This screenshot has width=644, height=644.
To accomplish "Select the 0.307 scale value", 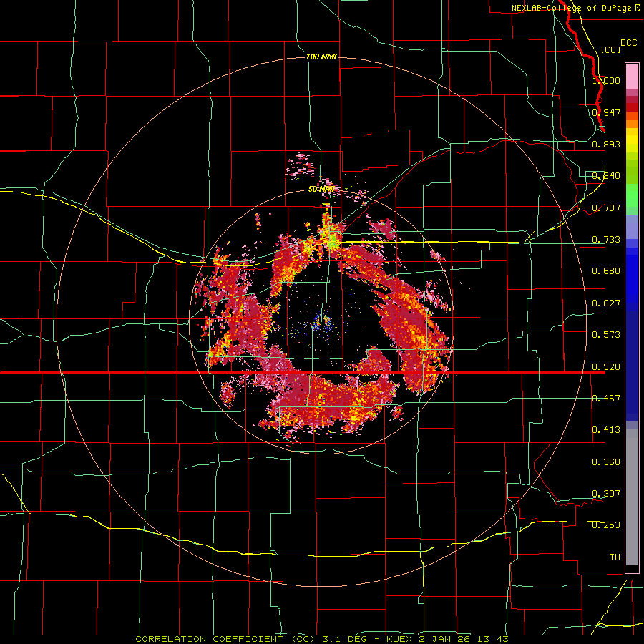I will (606, 493).
